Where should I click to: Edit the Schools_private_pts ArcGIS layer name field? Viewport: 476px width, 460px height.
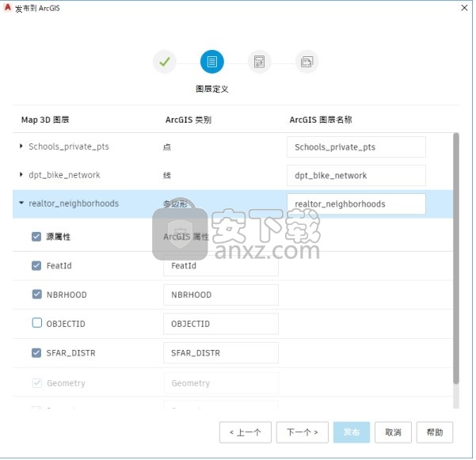(356, 147)
